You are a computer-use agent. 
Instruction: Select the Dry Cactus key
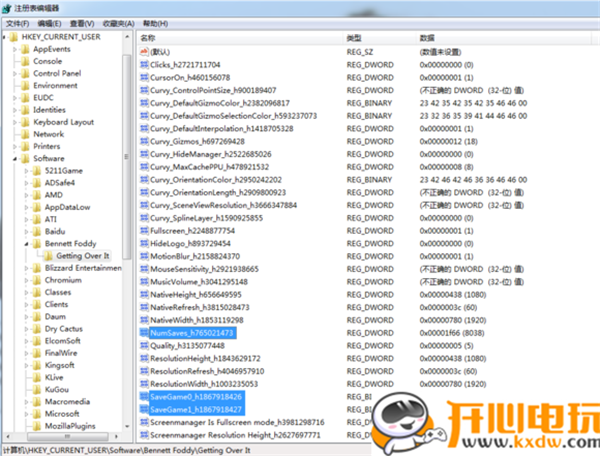[64, 329]
